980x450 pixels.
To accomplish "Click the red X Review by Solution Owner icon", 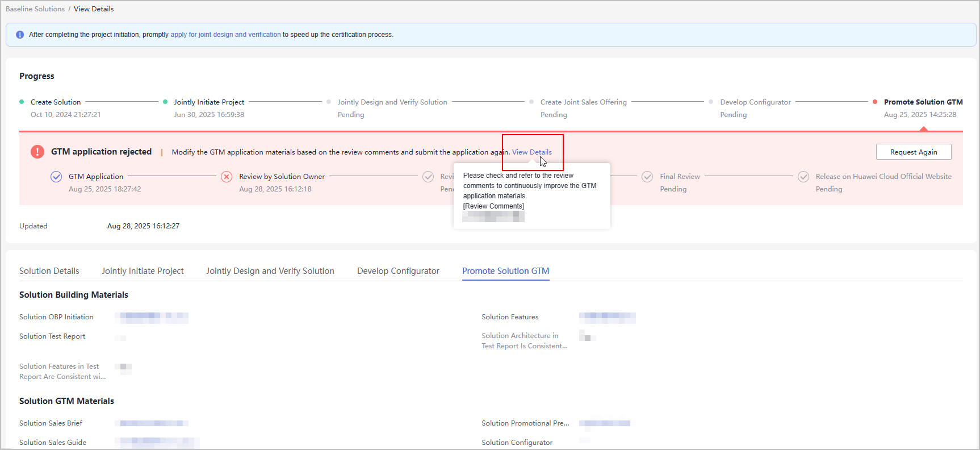I will (227, 177).
